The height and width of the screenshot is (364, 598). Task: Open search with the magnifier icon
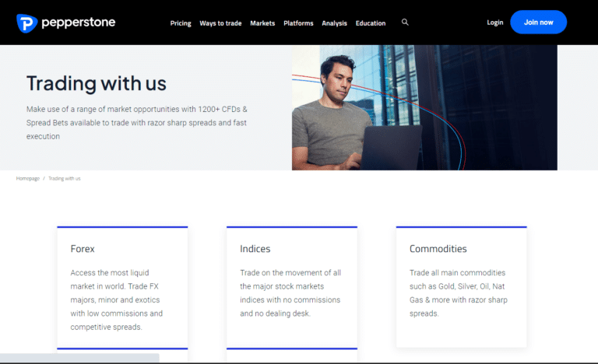tap(405, 23)
